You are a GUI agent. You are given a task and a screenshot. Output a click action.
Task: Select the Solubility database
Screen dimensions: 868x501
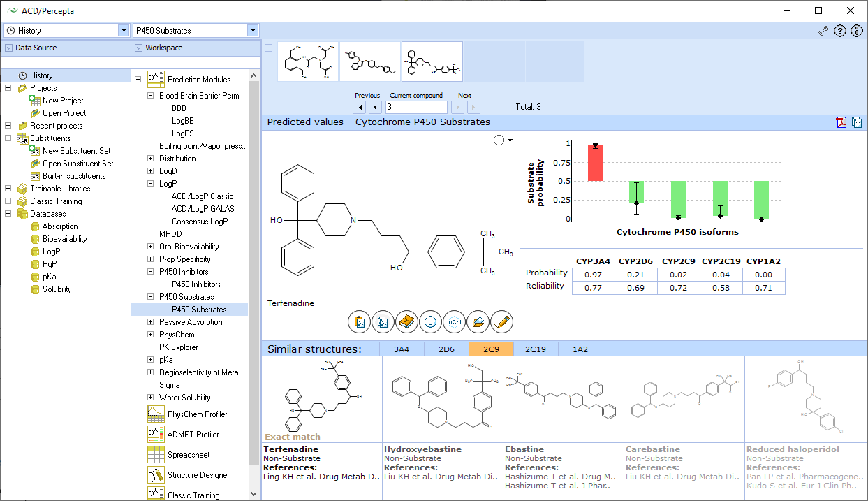pos(57,289)
